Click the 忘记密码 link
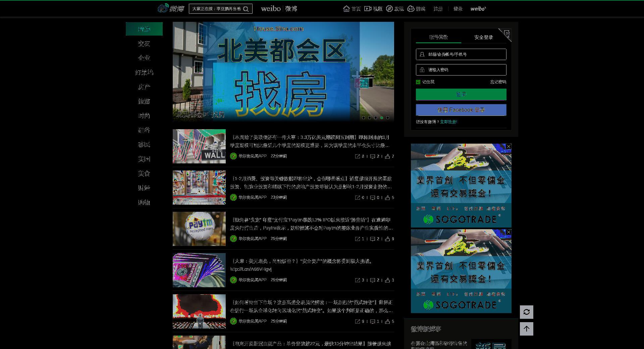 point(498,82)
